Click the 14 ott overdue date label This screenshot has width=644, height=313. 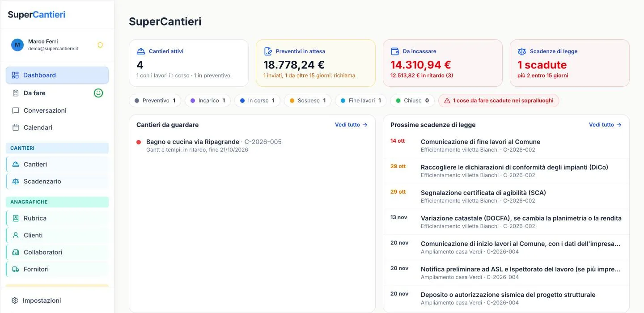tap(398, 141)
